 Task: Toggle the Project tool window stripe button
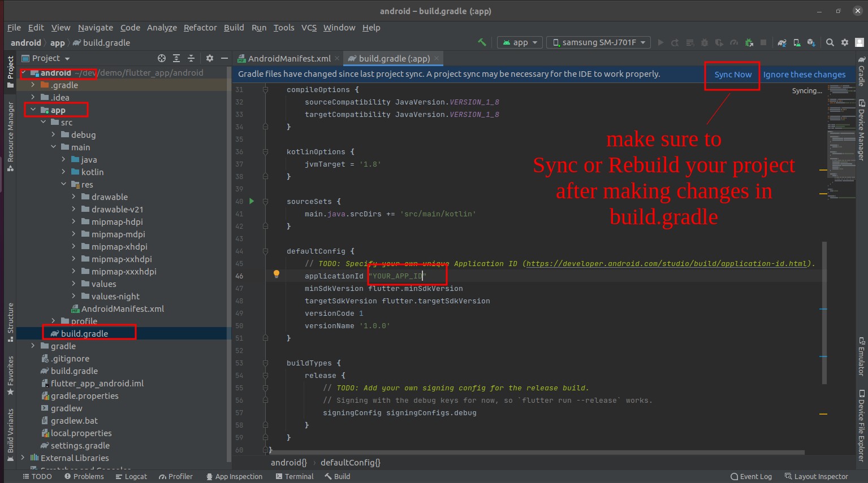pos(10,72)
